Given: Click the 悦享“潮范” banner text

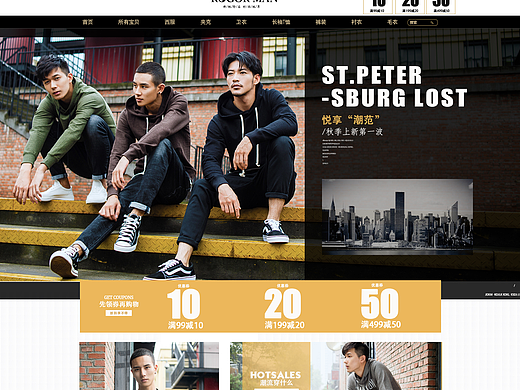Looking at the screenshot, I should click(x=351, y=120).
